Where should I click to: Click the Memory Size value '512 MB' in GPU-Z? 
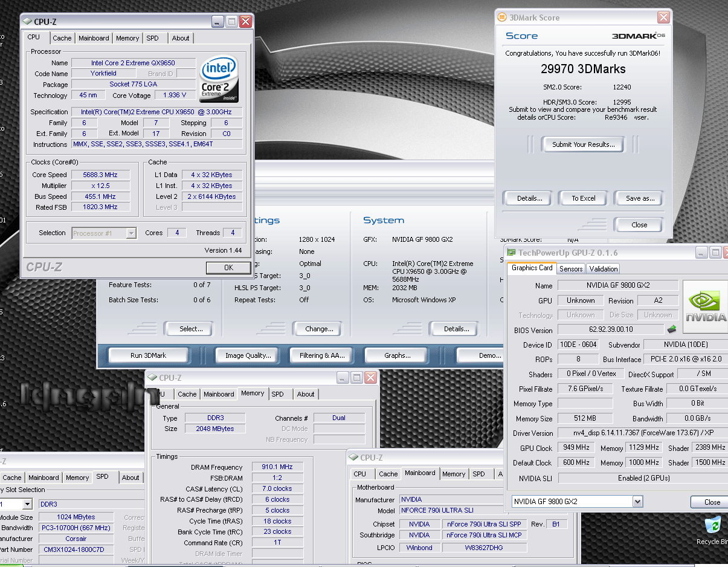(585, 418)
